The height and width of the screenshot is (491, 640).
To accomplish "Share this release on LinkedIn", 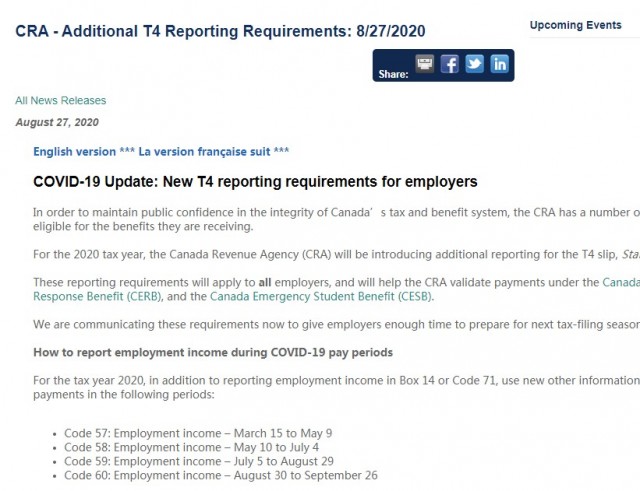I will (500, 64).
